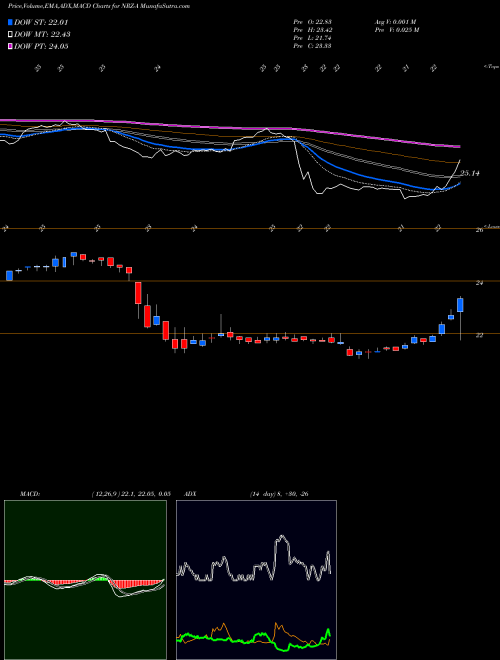Click the last tall blue candlestick
The width and height of the screenshot is (500, 660).
pos(460,305)
